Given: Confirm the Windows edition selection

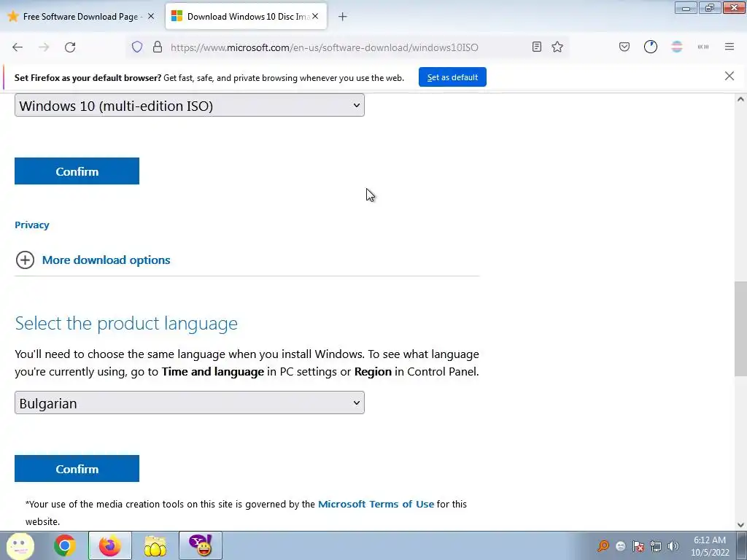Looking at the screenshot, I should (x=77, y=171).
